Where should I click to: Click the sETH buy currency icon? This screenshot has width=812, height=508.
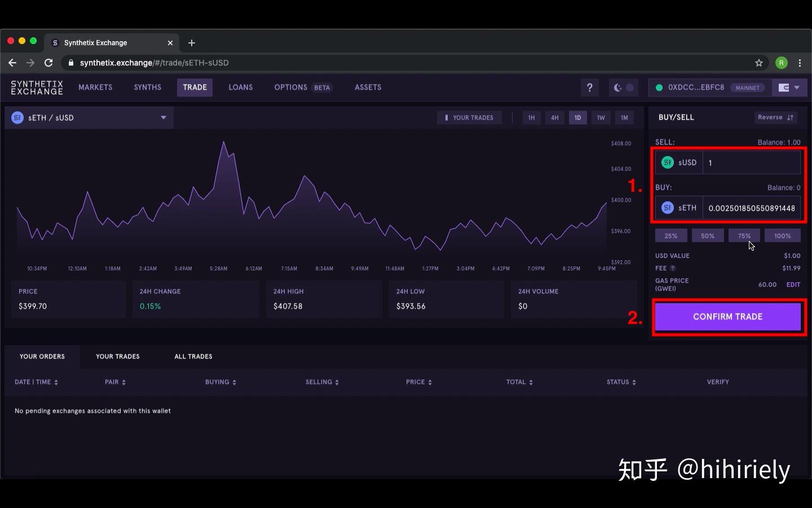click(x=668, y=208)
